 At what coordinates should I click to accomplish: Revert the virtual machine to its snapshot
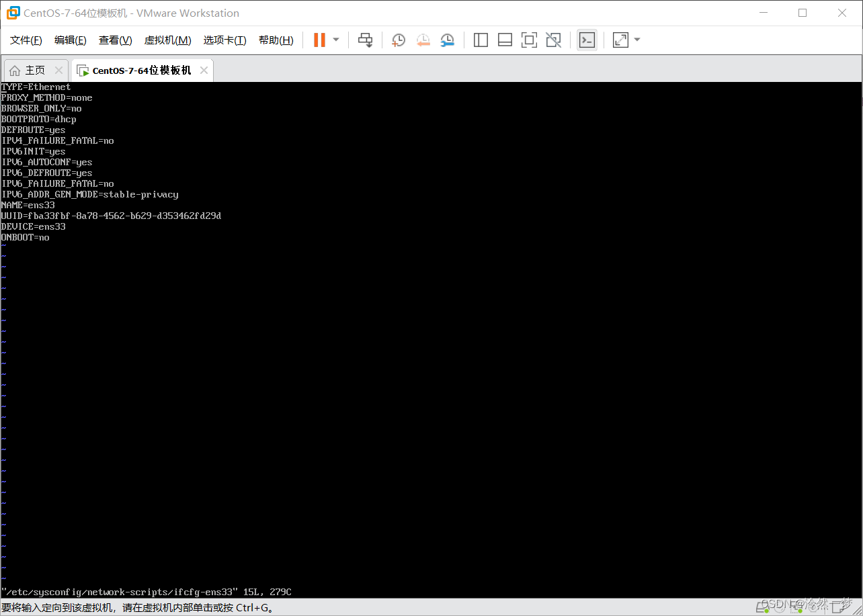(423, 40)
